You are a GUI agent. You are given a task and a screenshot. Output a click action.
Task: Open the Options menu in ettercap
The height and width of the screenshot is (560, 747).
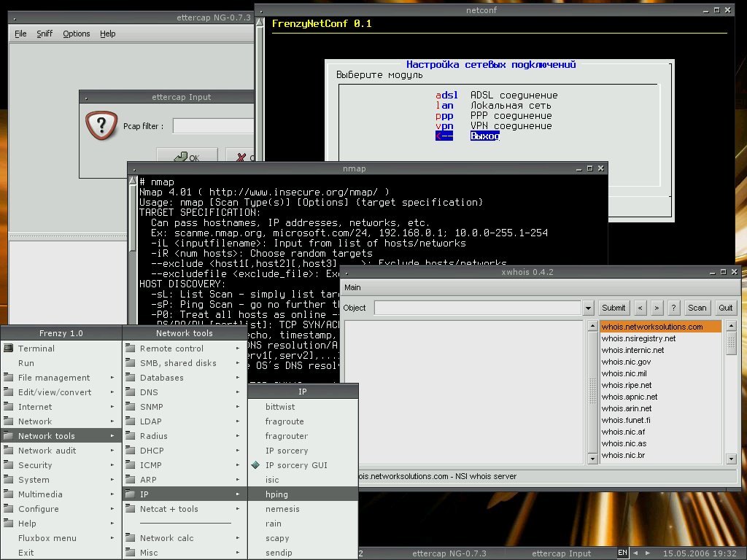click(x=76, y=34)
